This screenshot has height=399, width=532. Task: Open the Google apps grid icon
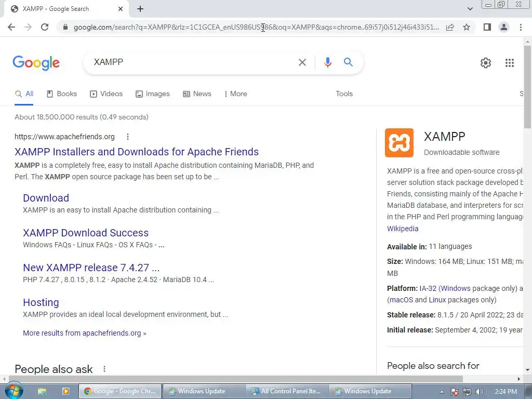tap(510, 63)
